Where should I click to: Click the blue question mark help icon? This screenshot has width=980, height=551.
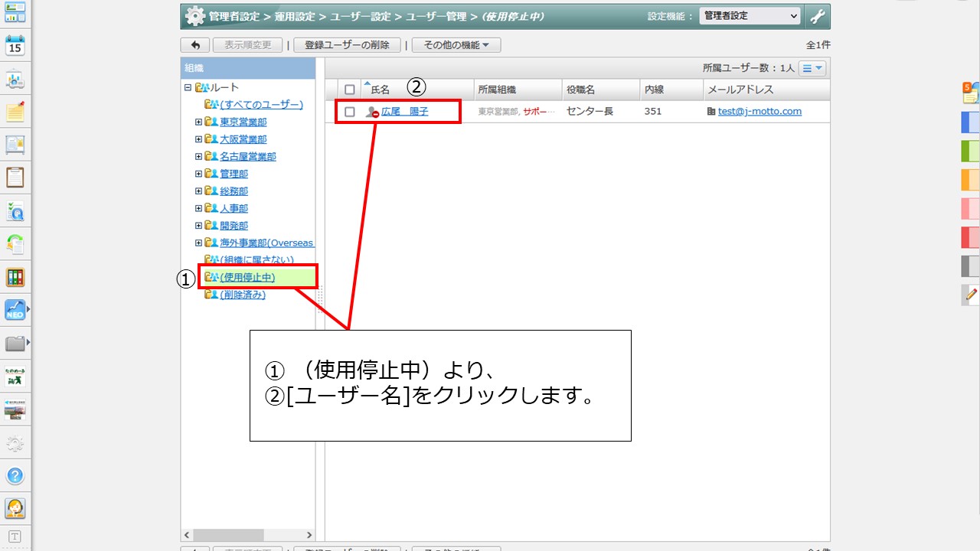(15, 474)
